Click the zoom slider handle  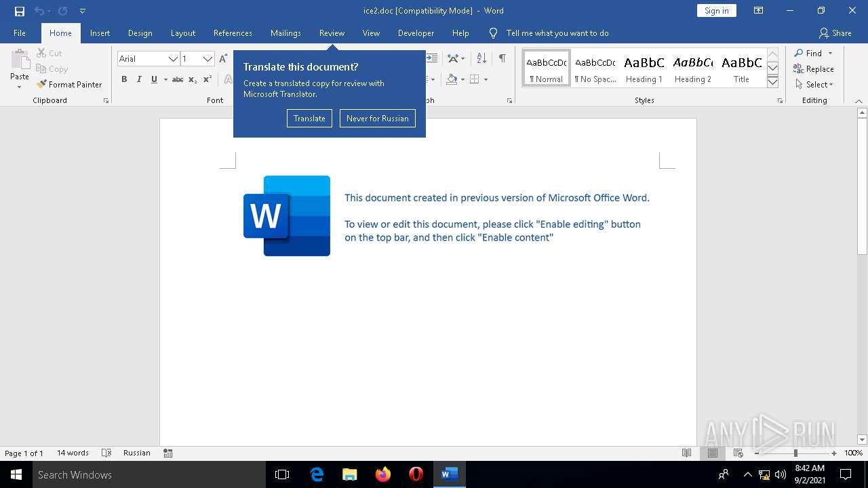795,453
